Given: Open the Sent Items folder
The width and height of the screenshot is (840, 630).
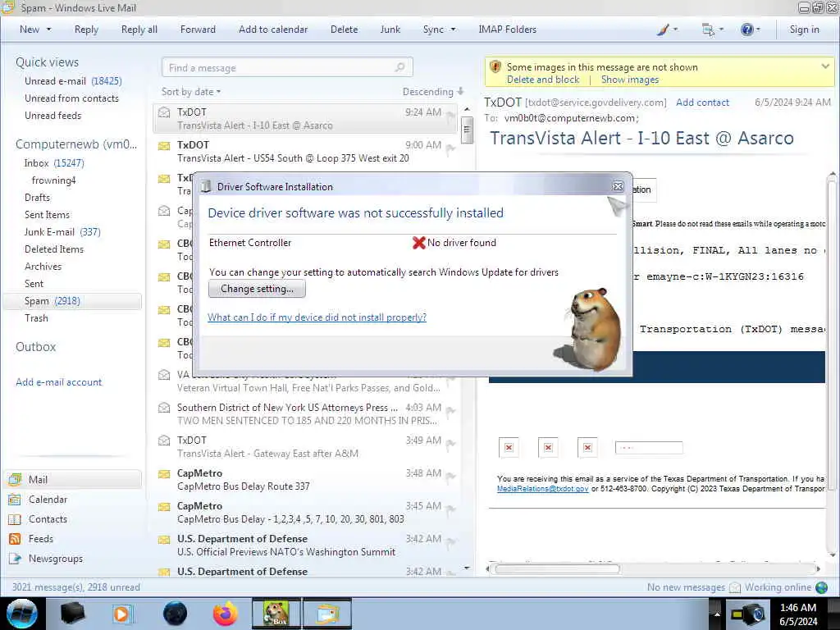Looking at the screenshot, I should click(47, 214).
